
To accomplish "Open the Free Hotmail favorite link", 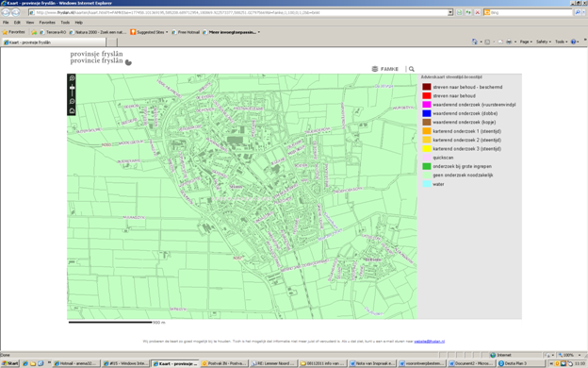I will [x=186, y=32].
